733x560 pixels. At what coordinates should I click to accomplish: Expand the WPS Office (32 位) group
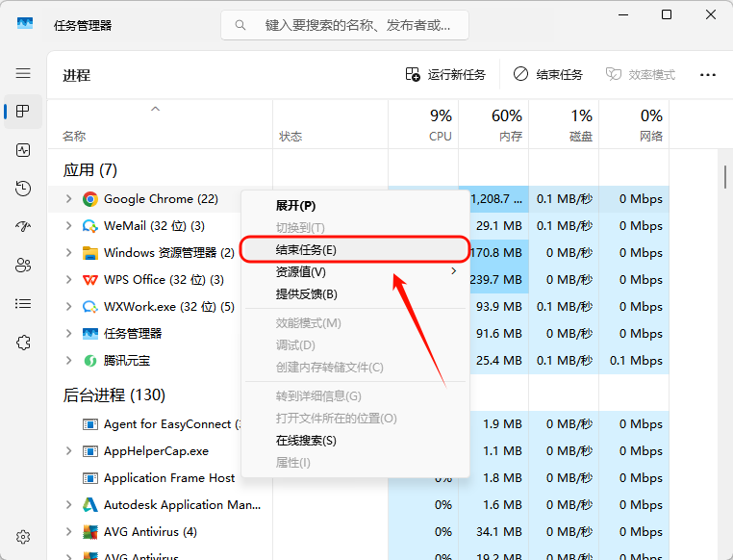(x=68, y=280)
